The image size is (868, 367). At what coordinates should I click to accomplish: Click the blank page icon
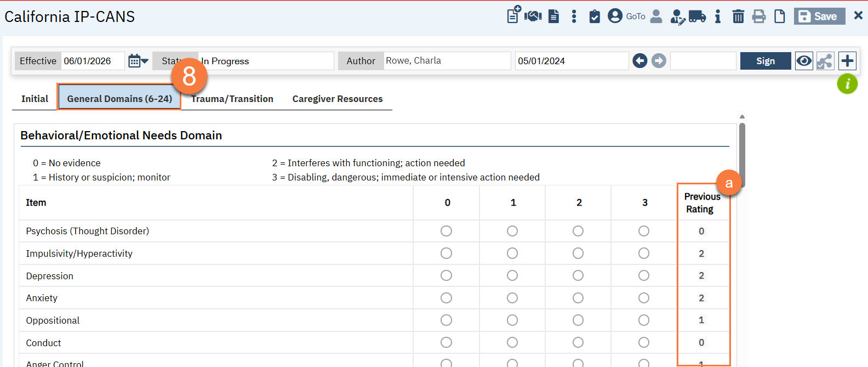pyautogui.click(x=779, y=16)
